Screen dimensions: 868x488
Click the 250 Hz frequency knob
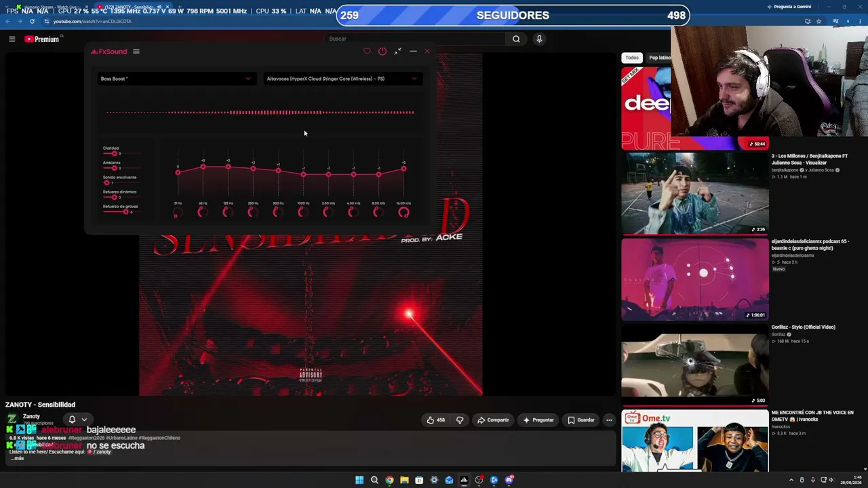[x=253, y=213]
